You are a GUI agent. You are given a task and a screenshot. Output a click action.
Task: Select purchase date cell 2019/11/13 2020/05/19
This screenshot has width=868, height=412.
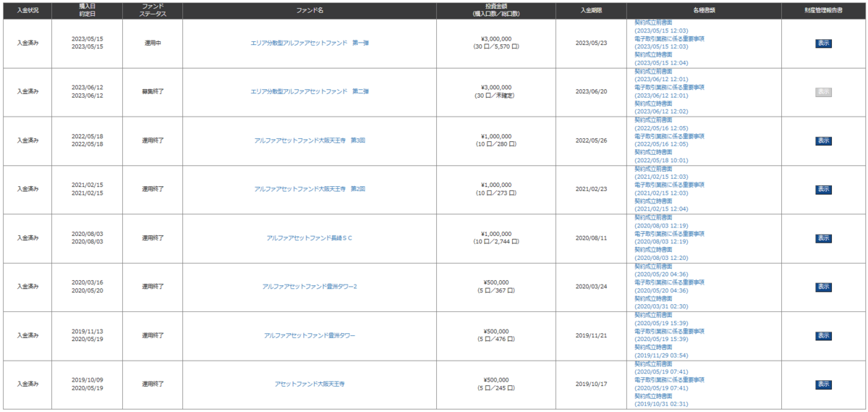click(x=88, y=336)
